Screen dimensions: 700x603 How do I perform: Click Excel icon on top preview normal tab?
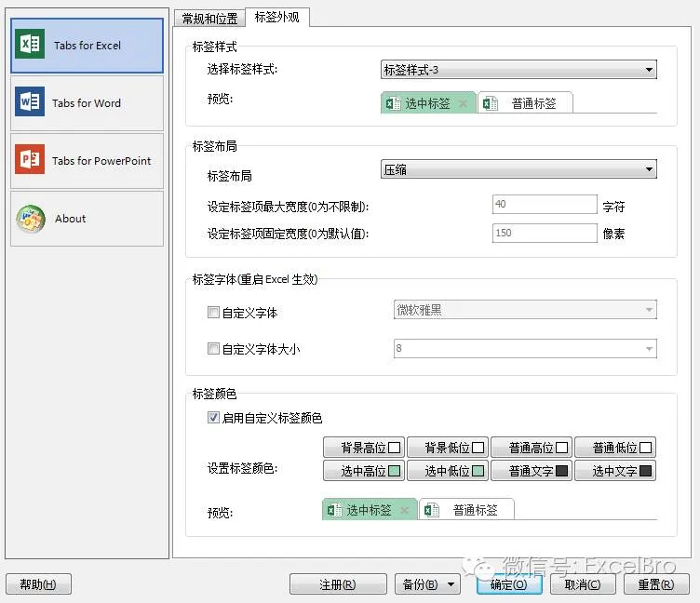pyautogui.click(x=491, y=103)
